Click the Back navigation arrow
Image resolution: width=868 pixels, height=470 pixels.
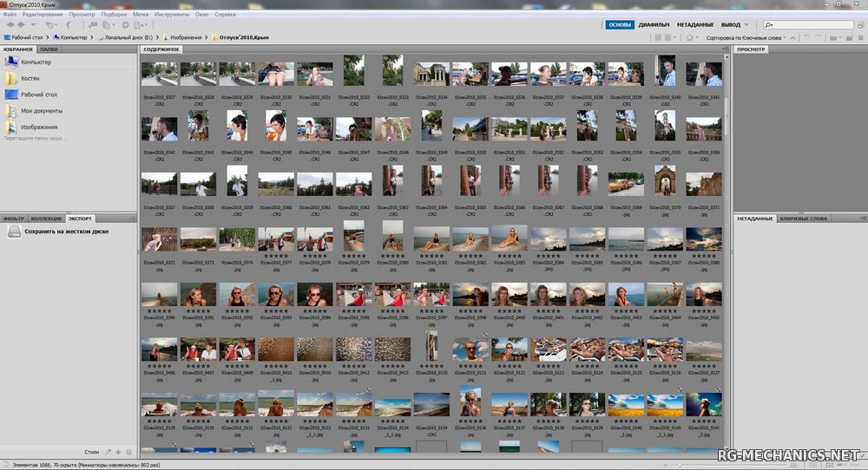point(10,25)
